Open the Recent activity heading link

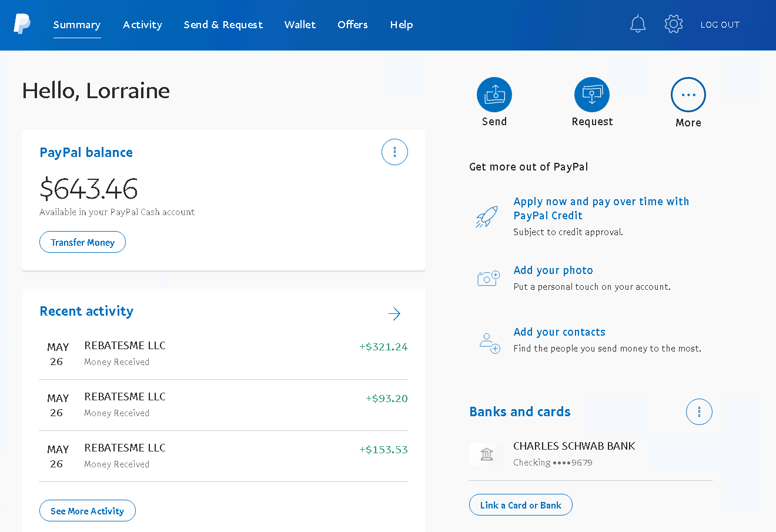pos(86,312)
